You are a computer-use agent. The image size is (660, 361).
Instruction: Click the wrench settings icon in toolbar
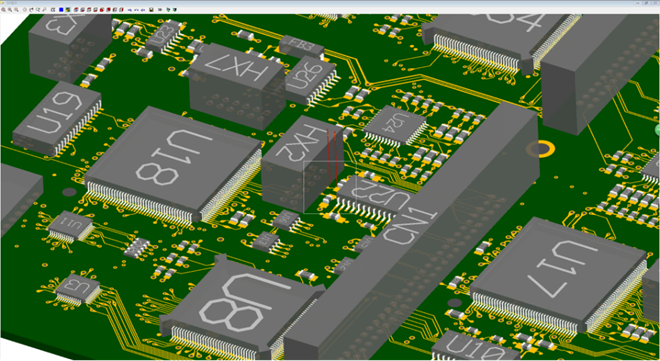pyautogui.click(x=44, y=9)
